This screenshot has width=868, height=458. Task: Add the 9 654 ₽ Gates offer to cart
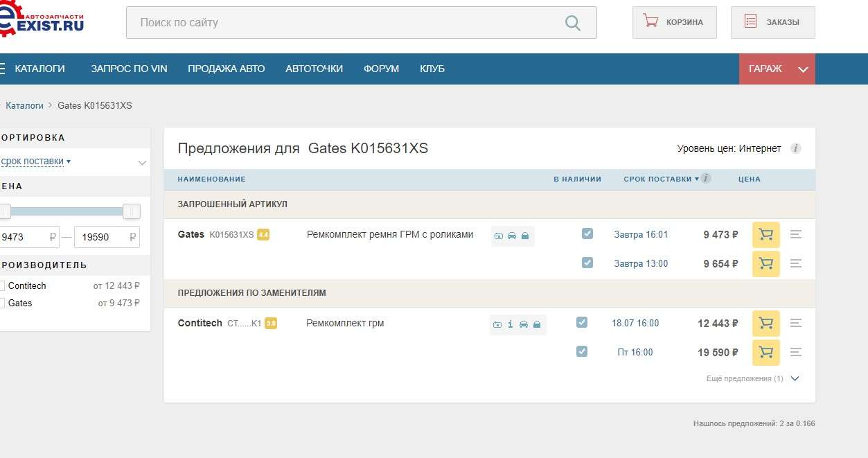(x=766, y=264)
